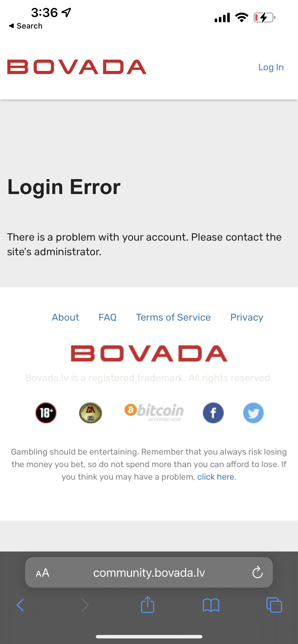Tap the Twitter bird icon

(253, 412)
